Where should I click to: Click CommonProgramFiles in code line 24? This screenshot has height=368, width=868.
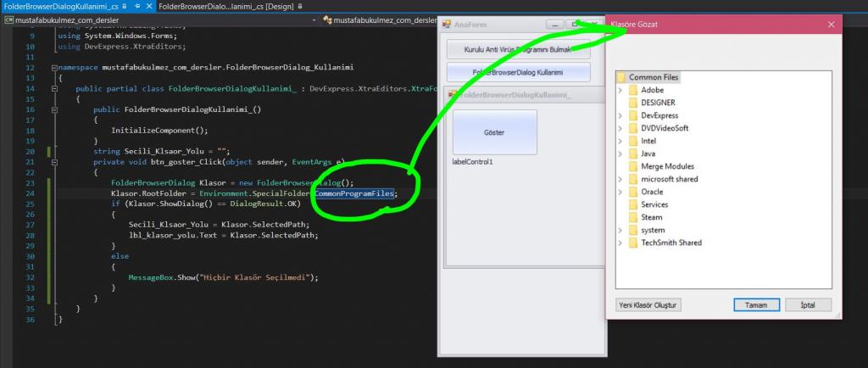pyautogui.click(x=353, y=193)
